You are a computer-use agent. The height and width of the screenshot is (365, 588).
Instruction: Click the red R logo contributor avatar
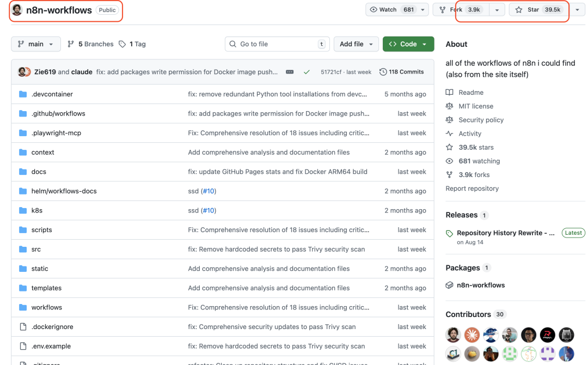click(548, 335)
